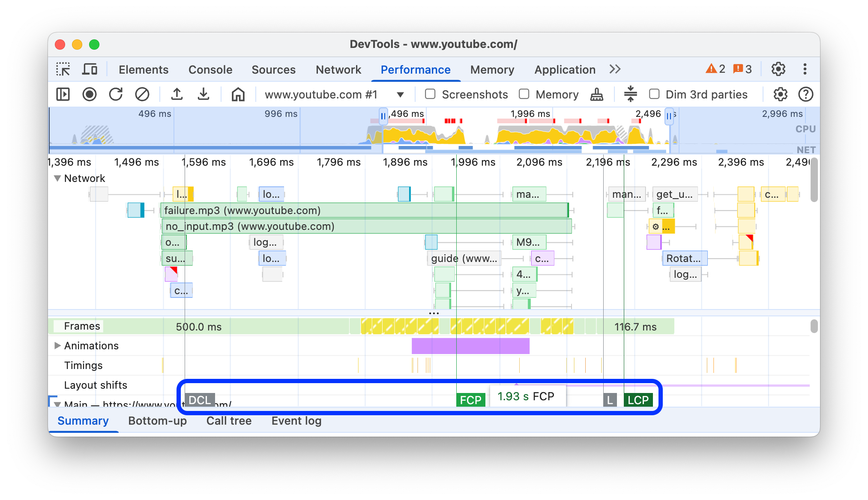Screen dimensions: 868x500
Task: Click the download profile icon
Action: click(203, 94)
